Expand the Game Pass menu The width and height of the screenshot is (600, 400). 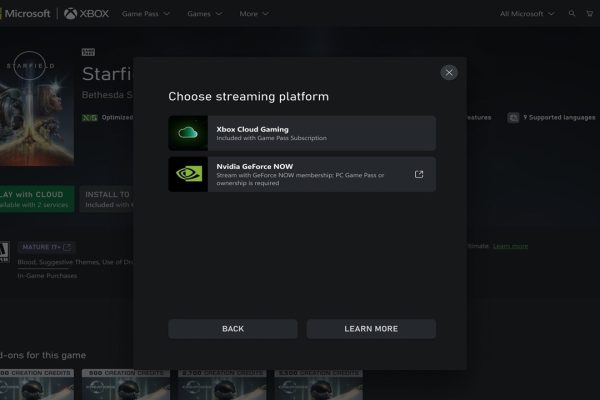tap(146, 14)
